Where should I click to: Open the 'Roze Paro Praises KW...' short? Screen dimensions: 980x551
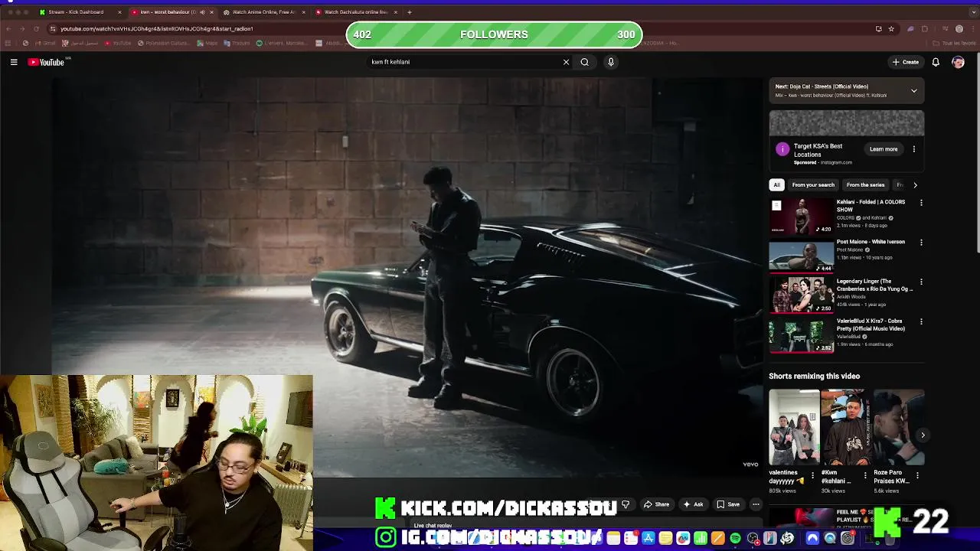click(899, 427)
